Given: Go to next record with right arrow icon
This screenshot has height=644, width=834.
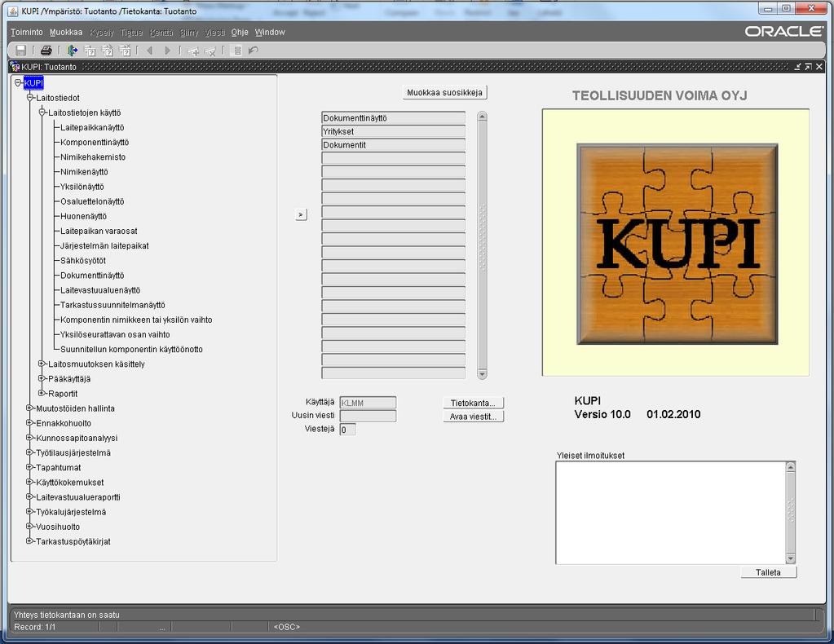Looking at the screenshot, I should tap(168, 51).
